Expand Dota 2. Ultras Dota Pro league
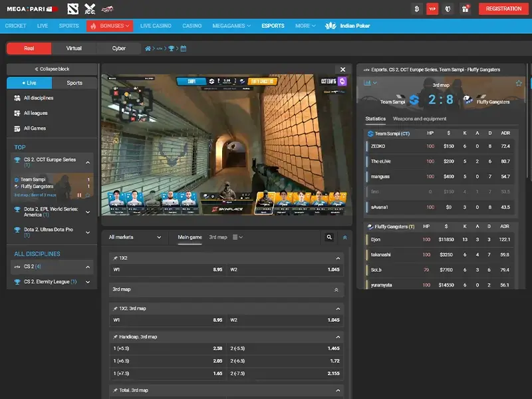The height and width of the screenshot is (399, 532). coord(88,232)
